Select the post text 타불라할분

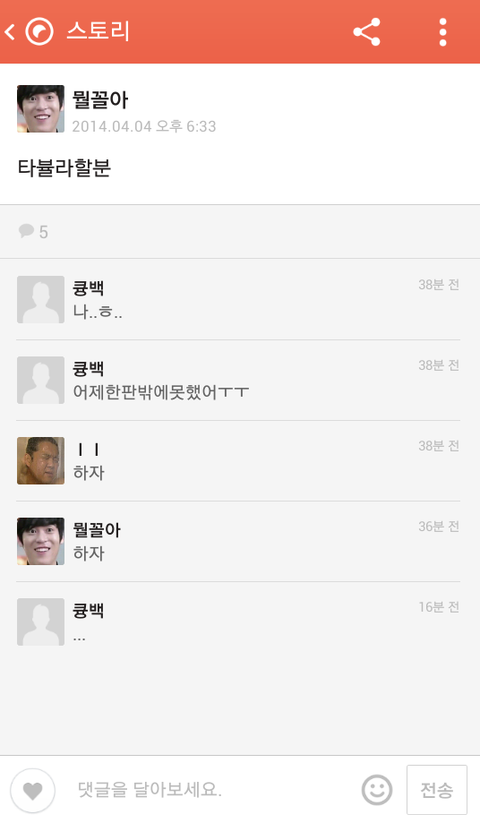click(x=64, y=168)
